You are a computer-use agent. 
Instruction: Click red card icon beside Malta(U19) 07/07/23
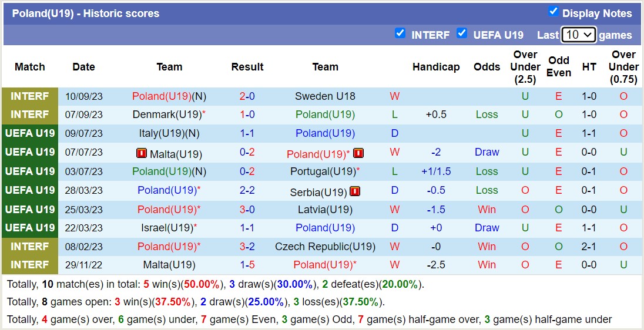[141, 153]
